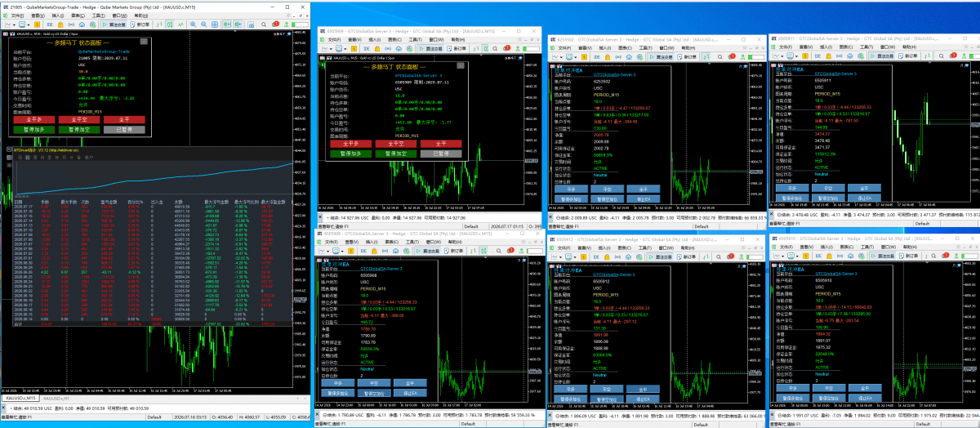Expand template dropdown arrow in 6505909 toolbar
Screen dimensions: 980x428
pos(345,49)
